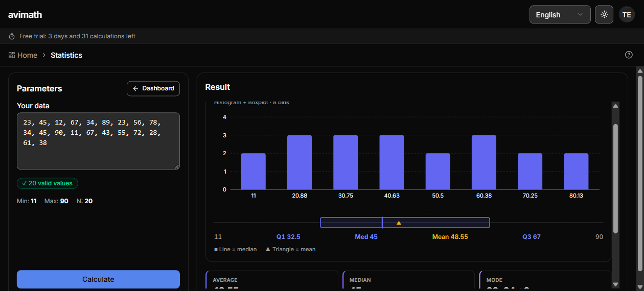Viewport: 644px width, 291px height.
Task: Click inside the Your data text area
Action: pyautogui.click(x=98, y=141)
